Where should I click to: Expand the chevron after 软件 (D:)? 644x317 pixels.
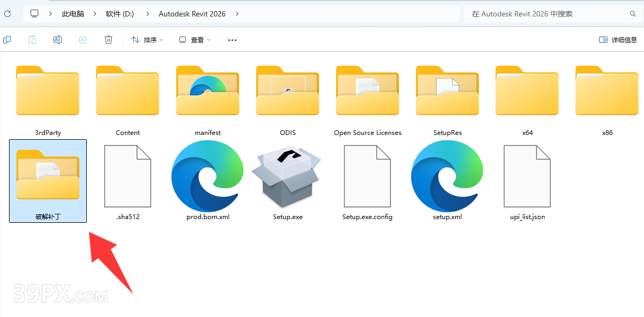[x=147, y=14]
